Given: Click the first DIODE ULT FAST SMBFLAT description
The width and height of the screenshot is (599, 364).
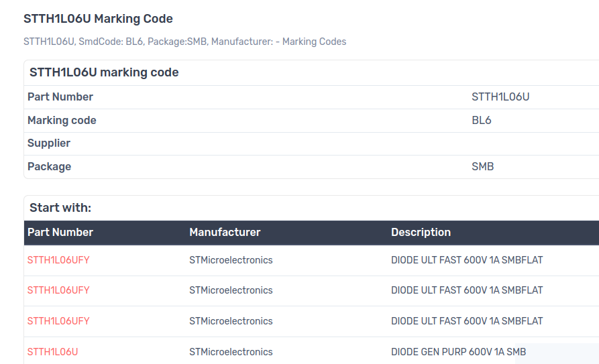Looking at the screenshot, I should 467,260.
